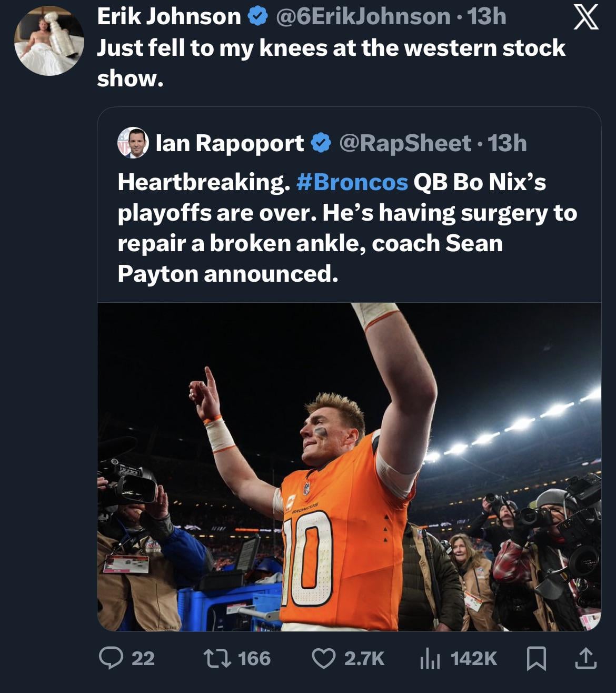View tweet analytics bar chart icon
Screen dimensions: 616x693
pos(430,658)
